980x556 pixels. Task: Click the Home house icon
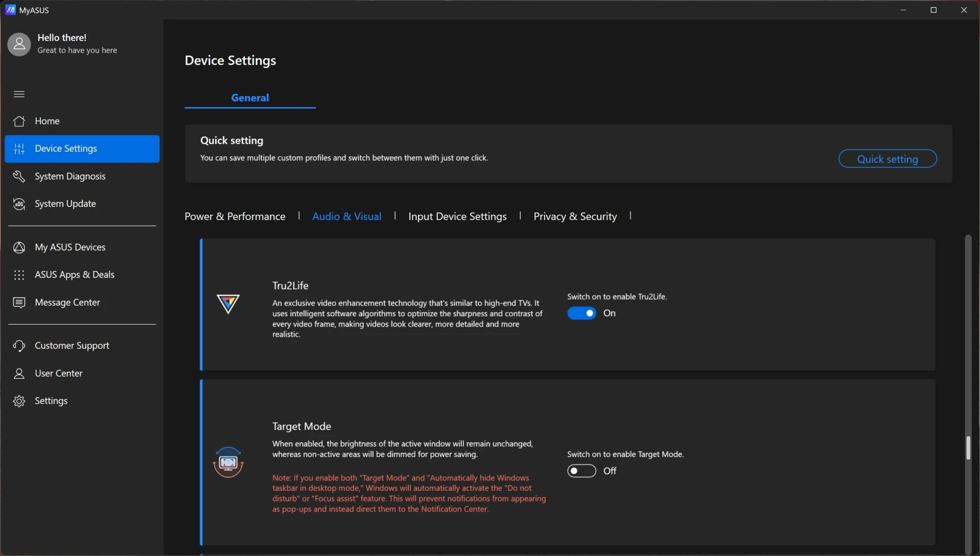(19, 121)
